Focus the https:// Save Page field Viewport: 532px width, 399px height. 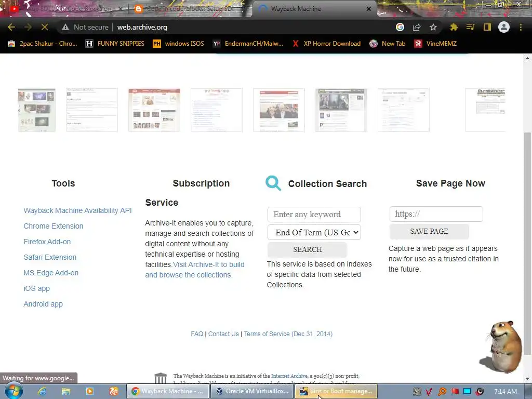[x=436, y=214]
